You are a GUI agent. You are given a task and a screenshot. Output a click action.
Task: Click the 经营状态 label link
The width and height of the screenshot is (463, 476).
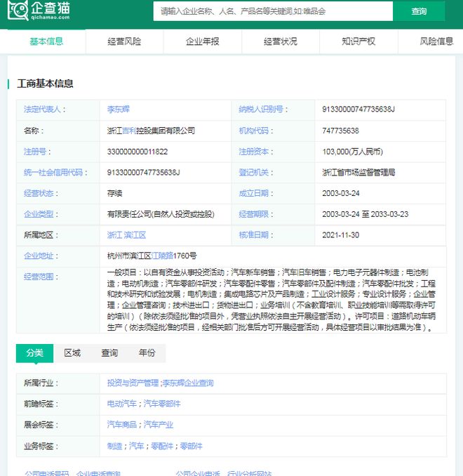(x=39, y=193)
